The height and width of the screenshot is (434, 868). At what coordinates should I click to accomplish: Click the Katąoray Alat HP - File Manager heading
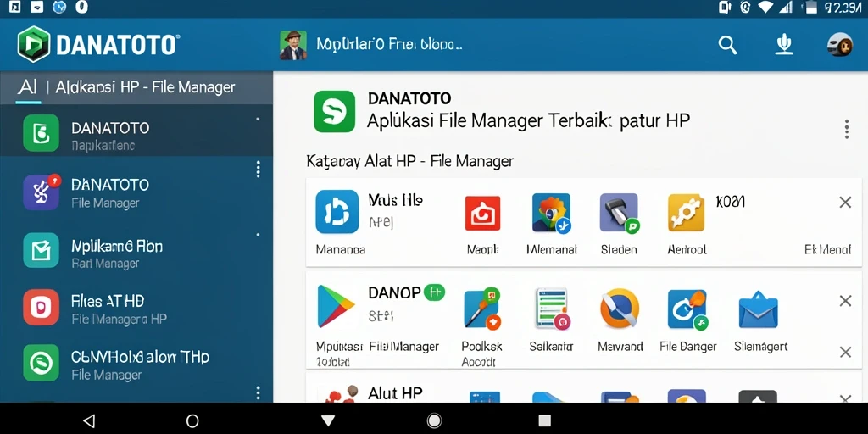coord(410,162)
